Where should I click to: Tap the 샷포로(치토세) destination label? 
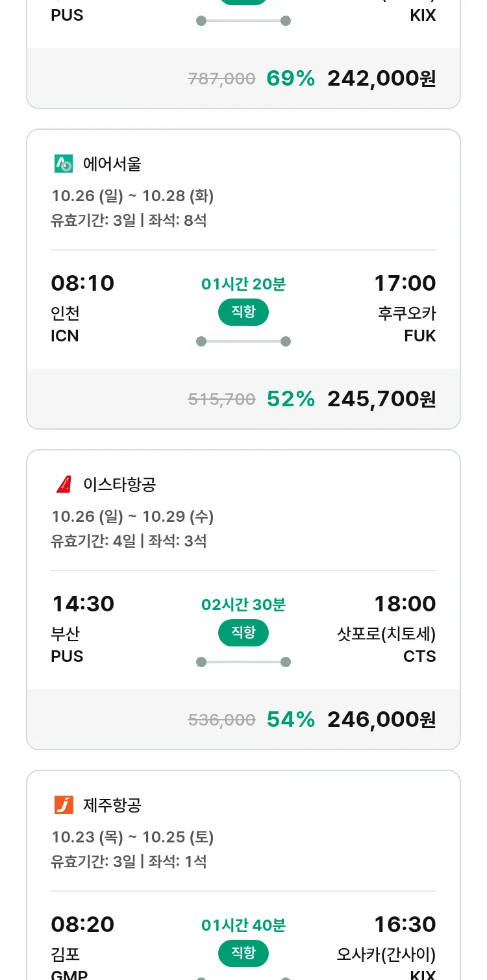pos(386,634)
